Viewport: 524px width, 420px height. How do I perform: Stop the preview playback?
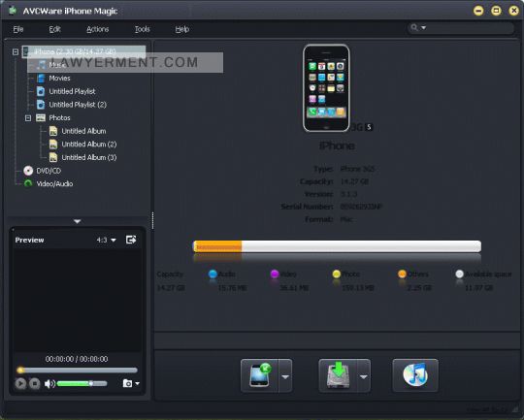pyautogui.click(x=34, y=383)
